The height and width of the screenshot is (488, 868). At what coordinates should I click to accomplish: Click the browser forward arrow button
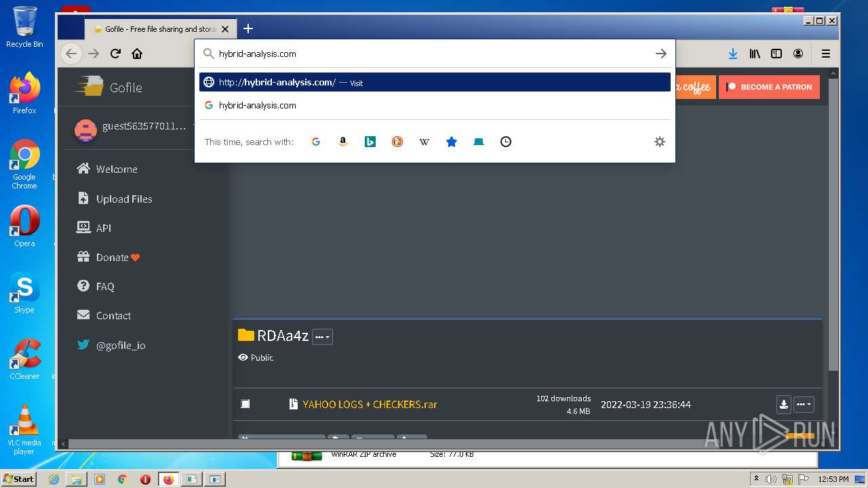point(94,54)
